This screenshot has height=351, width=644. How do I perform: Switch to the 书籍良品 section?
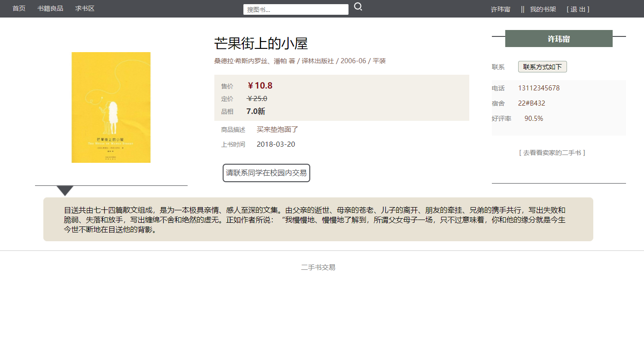tap(50, 8)
